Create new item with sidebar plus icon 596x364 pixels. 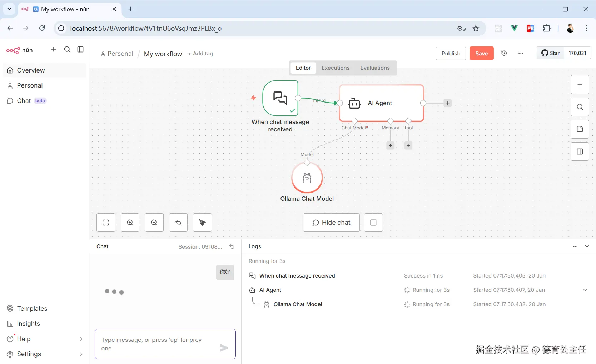tap(54, 49)
